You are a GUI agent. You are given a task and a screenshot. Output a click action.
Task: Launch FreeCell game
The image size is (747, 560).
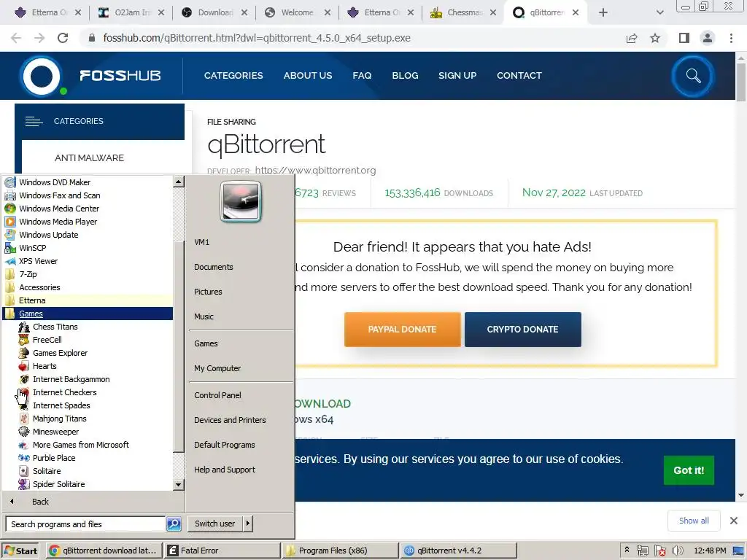pos(47,340)
